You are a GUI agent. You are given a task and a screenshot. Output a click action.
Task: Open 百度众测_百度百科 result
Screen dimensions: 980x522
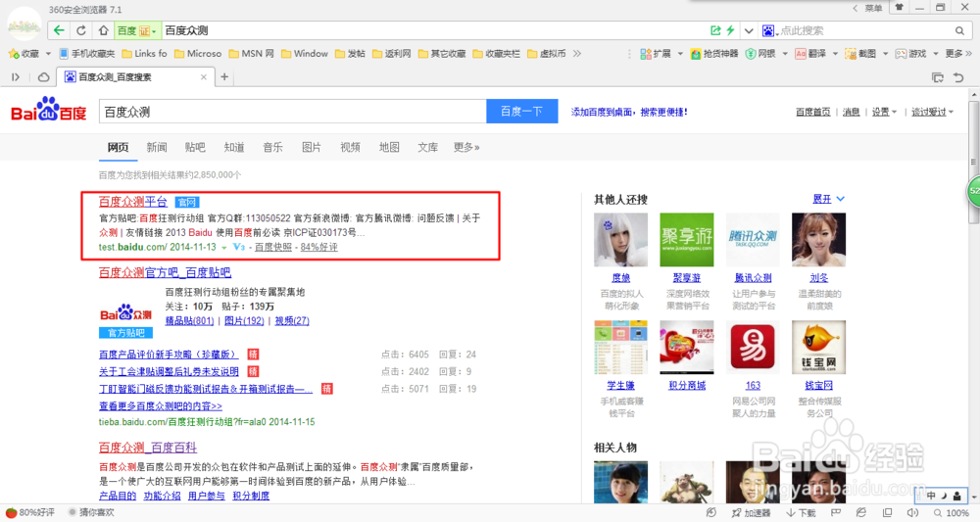148,448
